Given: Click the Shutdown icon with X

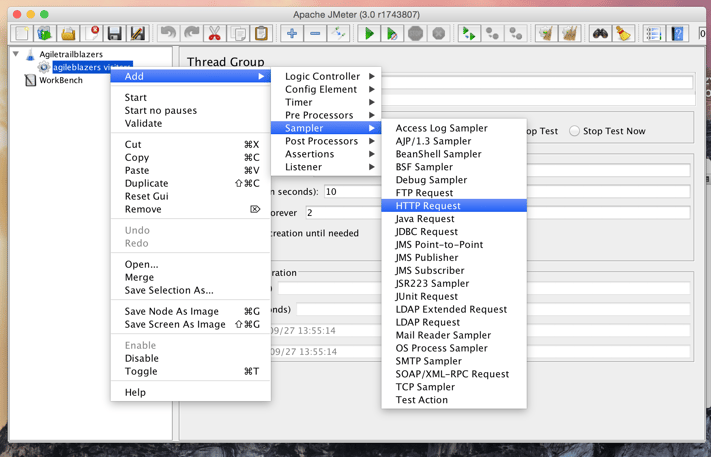Looking at the screenshot, I should pyautogui.click(x=438, y=34).
